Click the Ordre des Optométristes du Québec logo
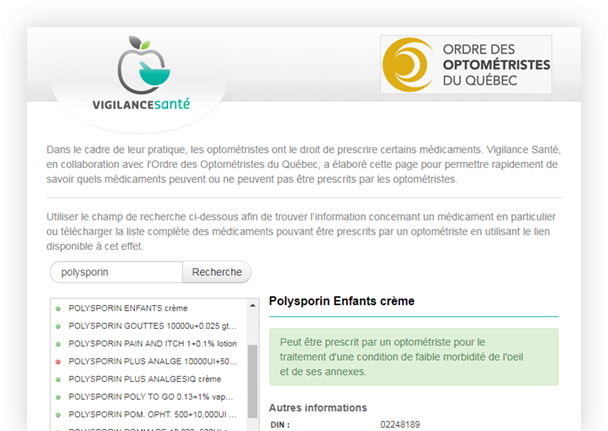608x431 pixels. pyautogui.click(x=466, y=64)
